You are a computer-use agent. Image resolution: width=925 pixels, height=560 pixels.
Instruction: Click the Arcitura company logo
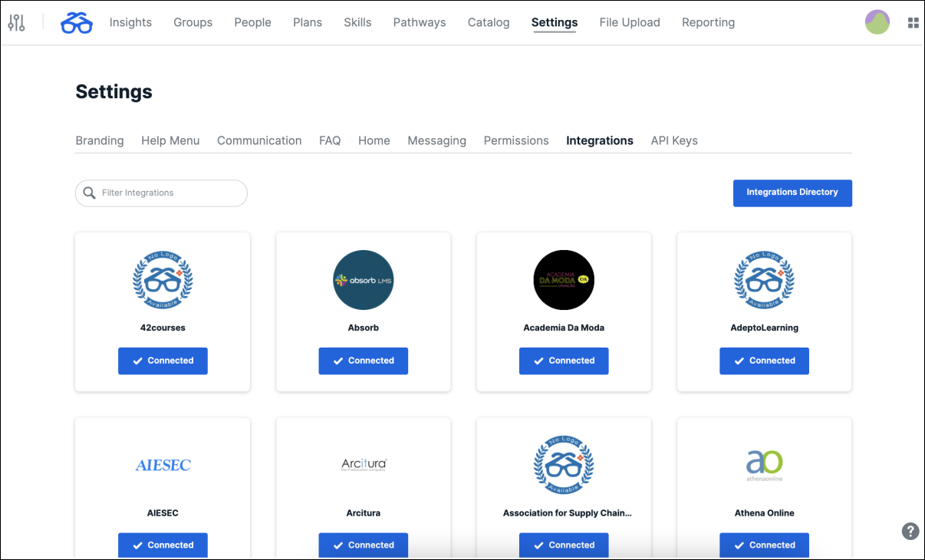tap(363, 466)
